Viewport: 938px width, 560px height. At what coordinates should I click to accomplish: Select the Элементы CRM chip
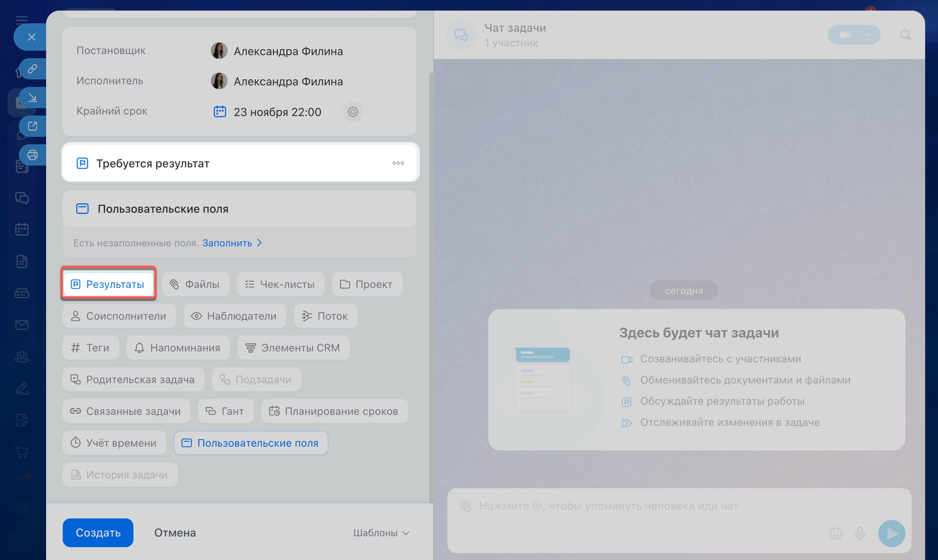point(293,348)
